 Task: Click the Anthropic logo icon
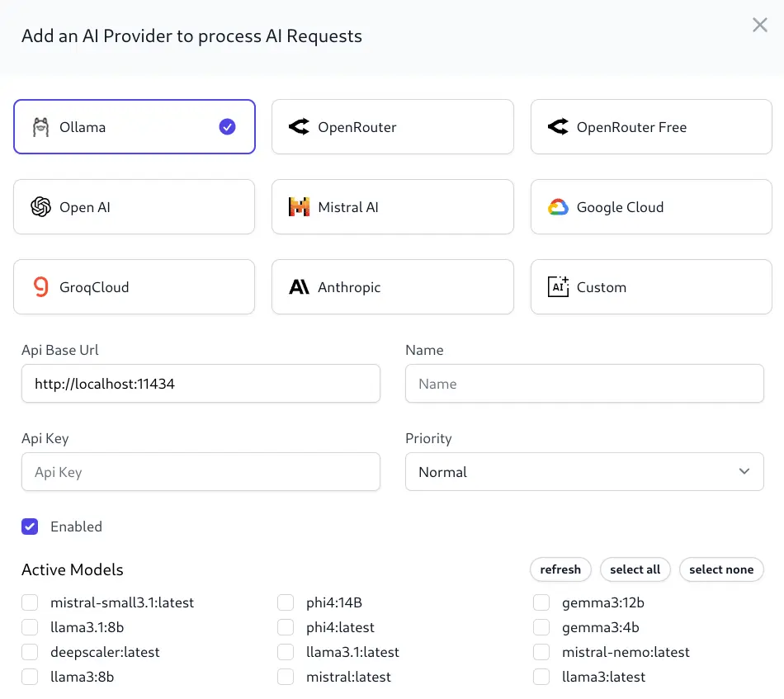299,287
